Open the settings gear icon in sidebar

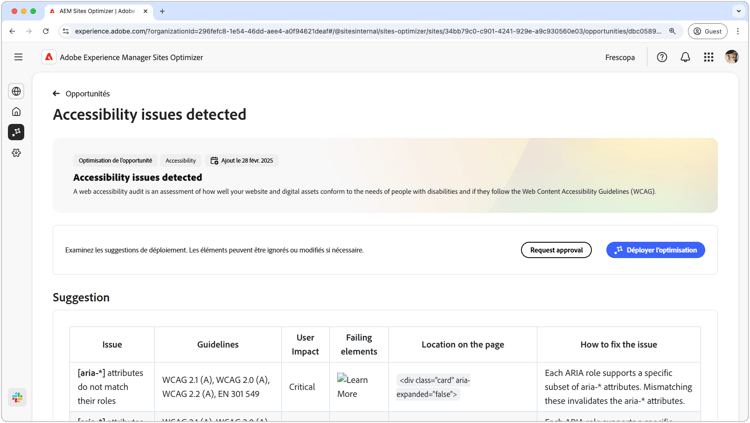16,153
